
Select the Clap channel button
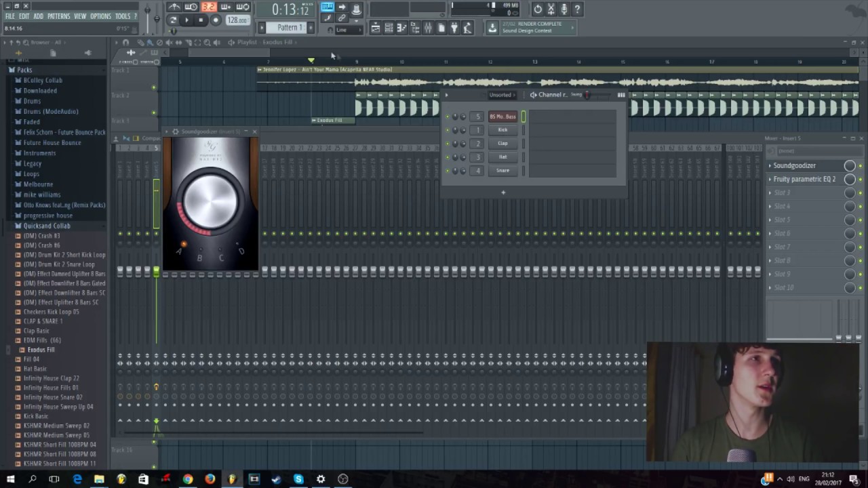click(x=502, y=144)
